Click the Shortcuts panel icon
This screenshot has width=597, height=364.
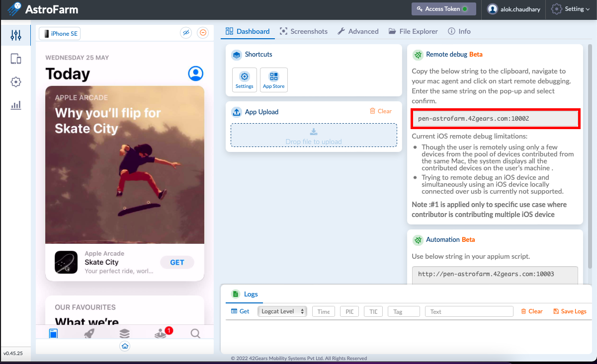[237, 55]
